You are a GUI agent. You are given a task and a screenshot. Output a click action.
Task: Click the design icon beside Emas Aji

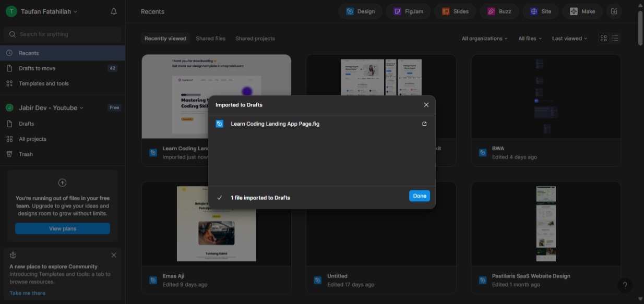(x=153, y=281)
